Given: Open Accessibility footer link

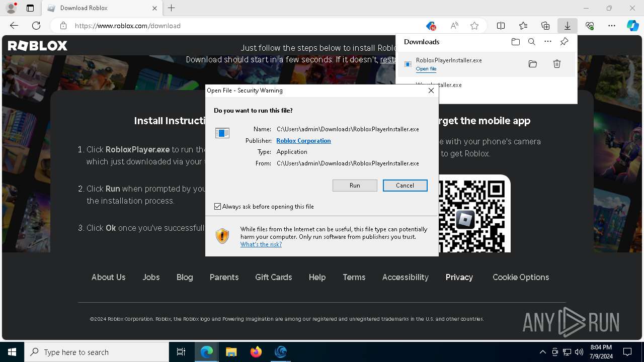Looking at the screenshot, I should click(406, 277).
